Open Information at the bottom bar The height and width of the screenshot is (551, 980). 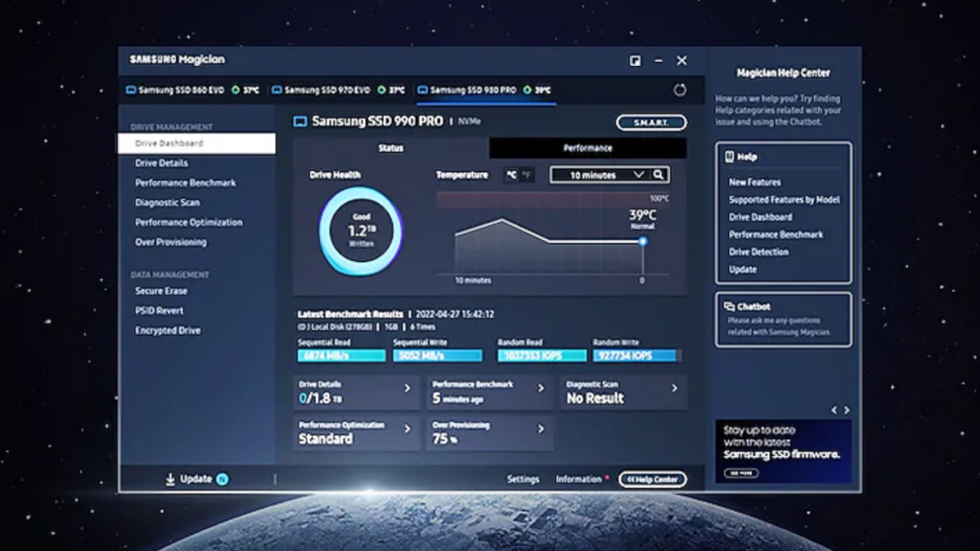pyautogui.click(x=579, y=479)
